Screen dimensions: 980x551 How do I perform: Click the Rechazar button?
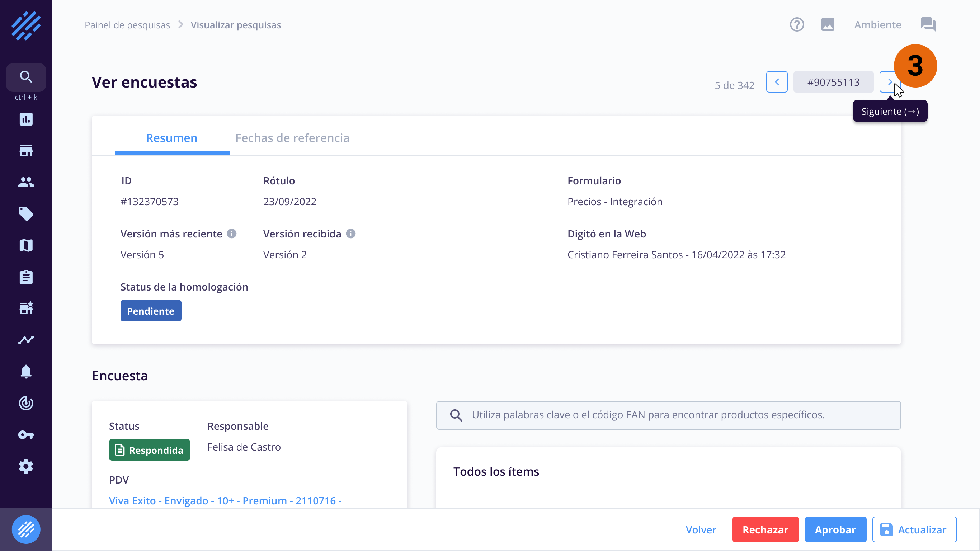(765, 529)
